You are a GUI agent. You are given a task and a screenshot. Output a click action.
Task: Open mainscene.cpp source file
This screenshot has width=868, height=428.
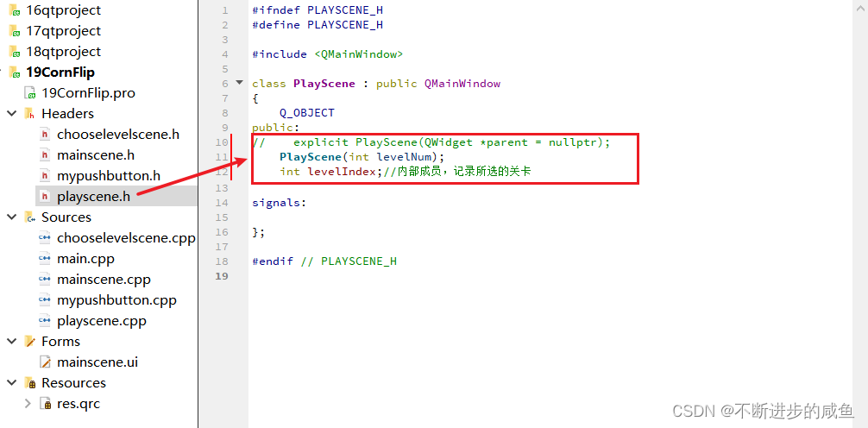click(x=104, y=280)
